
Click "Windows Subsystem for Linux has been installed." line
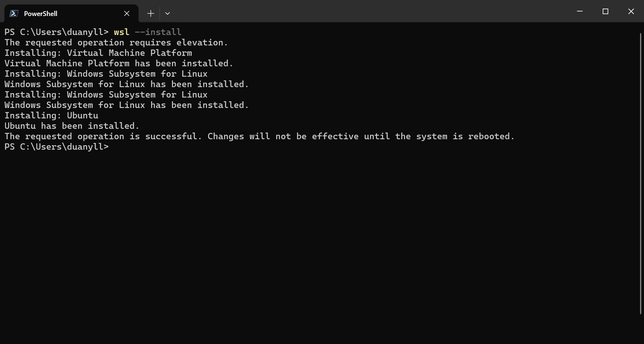click(126, 84)
